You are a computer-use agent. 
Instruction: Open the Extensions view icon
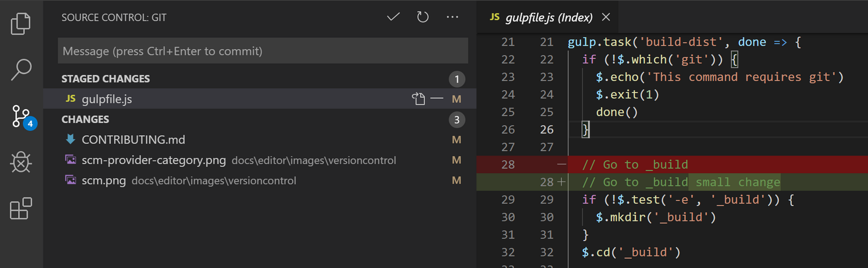point(21,209)
